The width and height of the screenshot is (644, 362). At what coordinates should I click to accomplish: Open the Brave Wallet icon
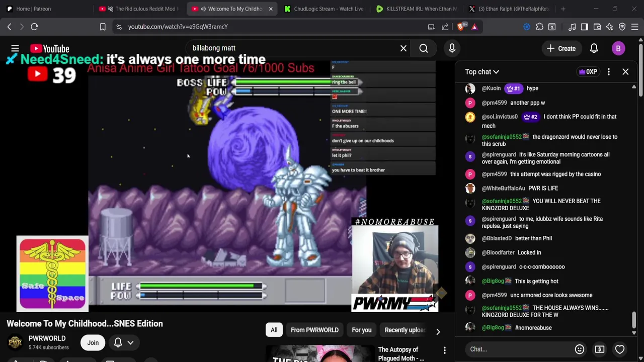click(x=597, y=27)
